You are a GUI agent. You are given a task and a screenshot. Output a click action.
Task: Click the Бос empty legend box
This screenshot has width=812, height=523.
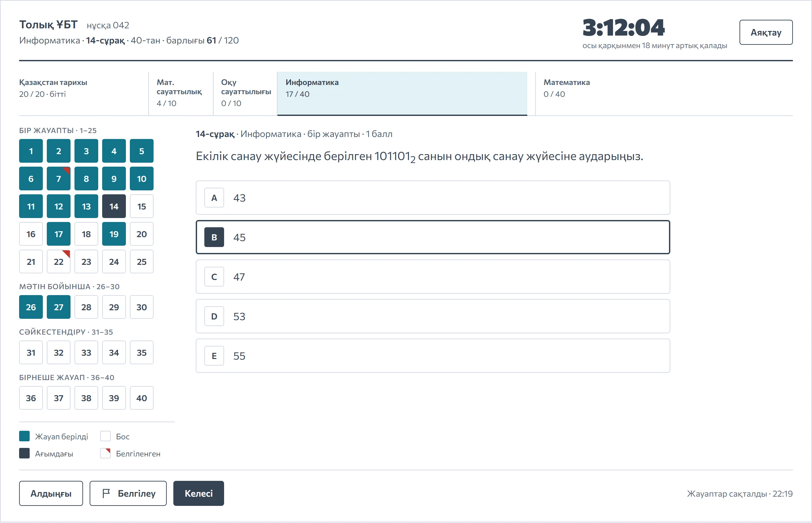(x=106, y=436)
